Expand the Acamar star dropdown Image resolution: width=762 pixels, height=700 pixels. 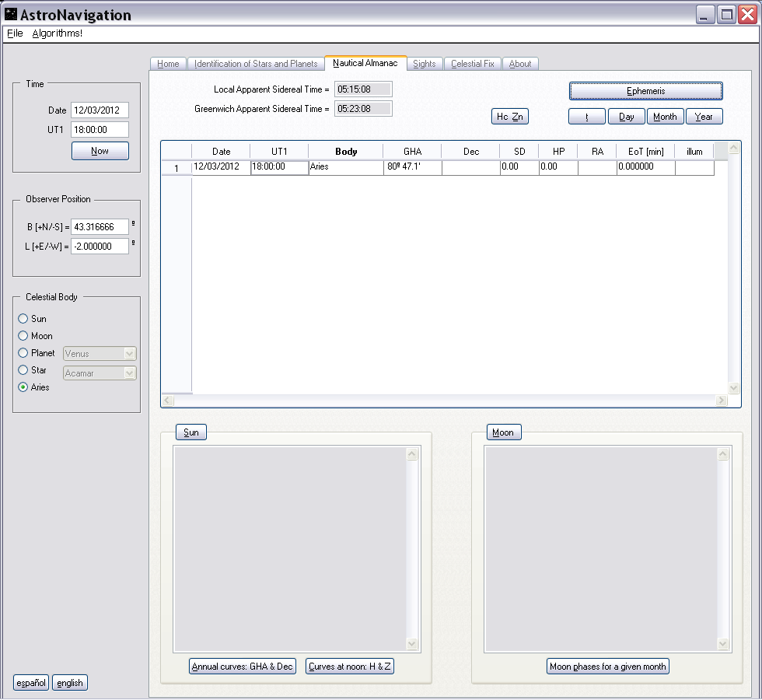129,373
